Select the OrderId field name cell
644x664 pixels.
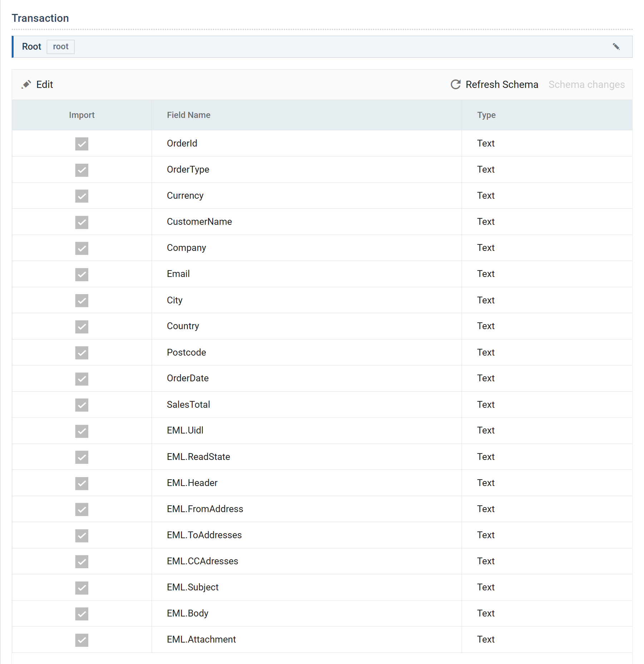pos(307,143)
